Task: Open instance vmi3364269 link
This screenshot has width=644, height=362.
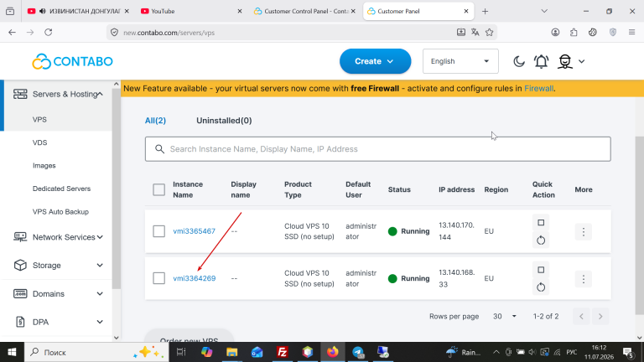Action: tap(194, 278)
